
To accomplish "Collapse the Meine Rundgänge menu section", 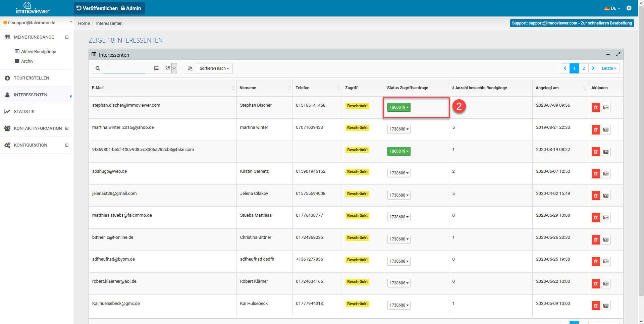I will pyautogui.click(x=67, y=37).
